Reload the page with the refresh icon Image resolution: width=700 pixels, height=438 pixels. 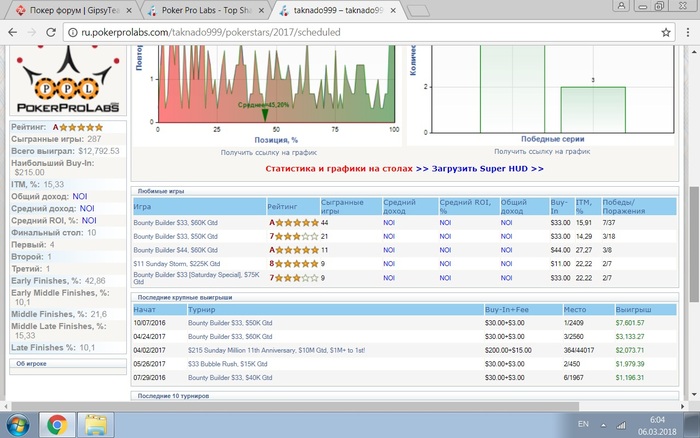pyautogui.click(x=52, y=32)
